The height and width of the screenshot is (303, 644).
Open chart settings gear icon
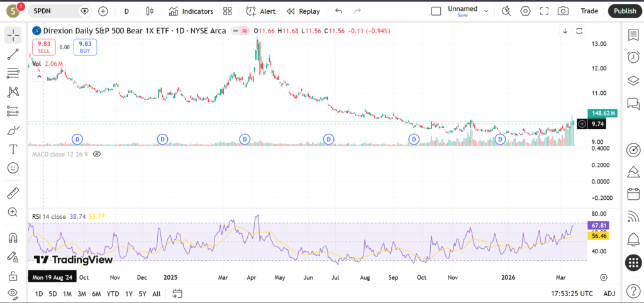click(x=525, y=11)
